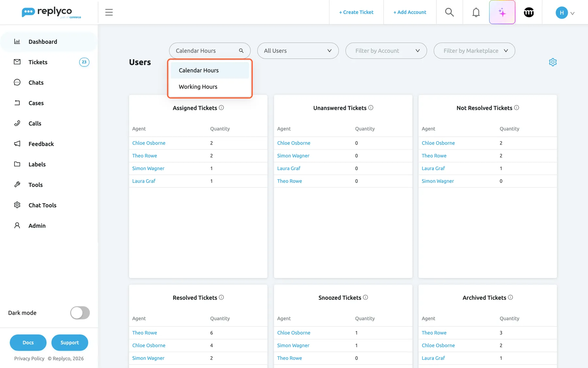This screenshot has width=588, height=368.
Task: Click the search magnifier in top bar
Action: (449, 12)
